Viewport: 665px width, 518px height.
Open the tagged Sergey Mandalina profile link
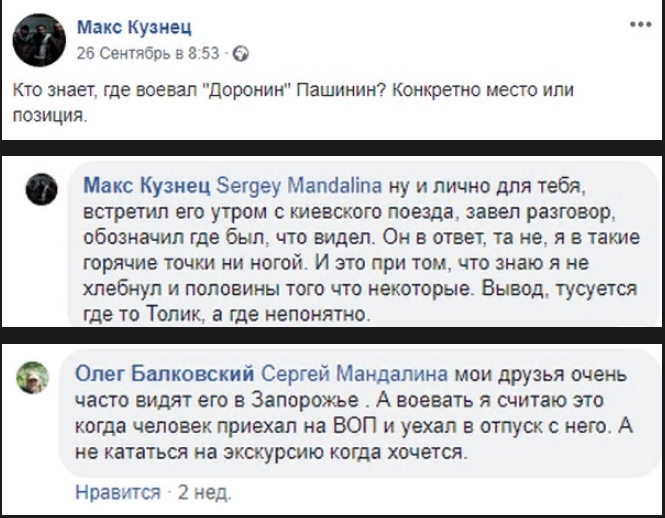[x=299, y=186]
